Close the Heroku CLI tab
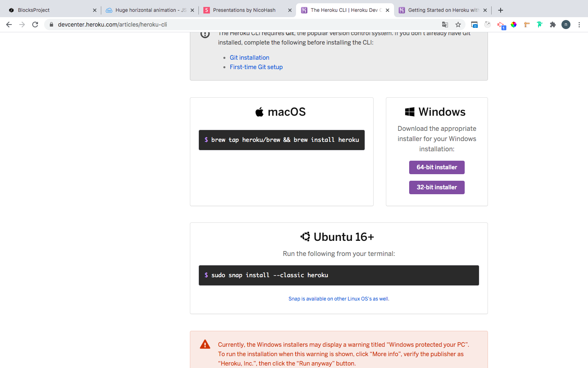The image size is (588, 368). (x=388, y=10)
